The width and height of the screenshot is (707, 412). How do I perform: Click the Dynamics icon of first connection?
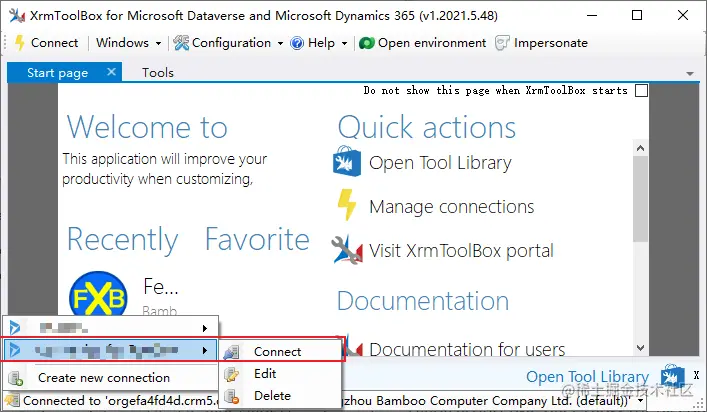point(15,328)
